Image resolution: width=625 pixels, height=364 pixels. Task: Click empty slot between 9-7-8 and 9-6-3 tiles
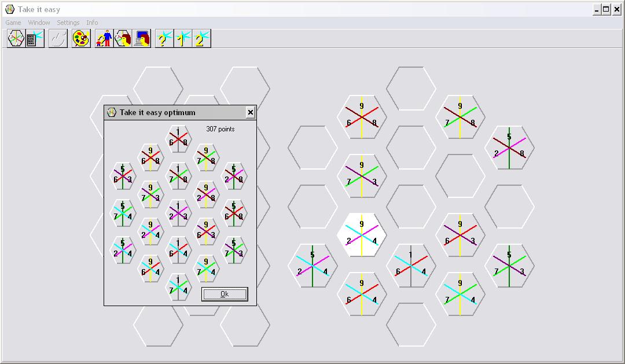coord(461,176)
